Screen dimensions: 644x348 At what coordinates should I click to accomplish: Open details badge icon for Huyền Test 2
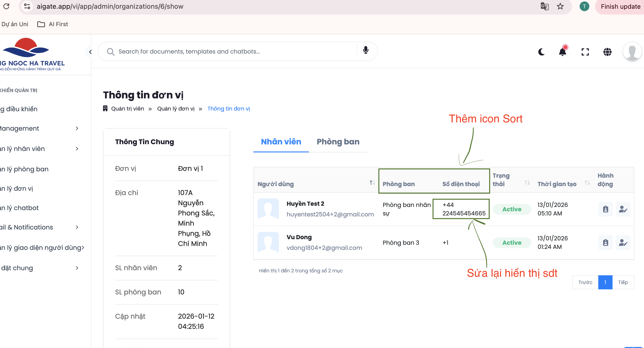tap(605, 209)
